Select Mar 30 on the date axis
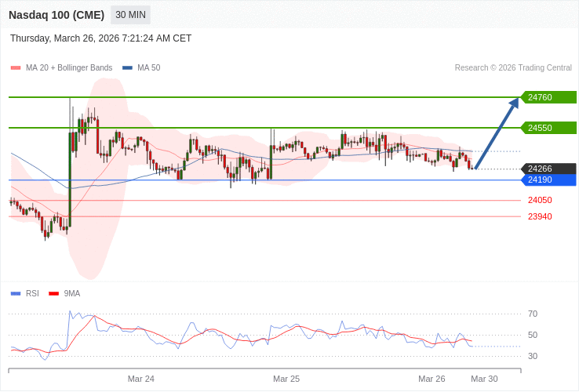The width and height of the screenshot is (579, 392). [x=484, y=379]
